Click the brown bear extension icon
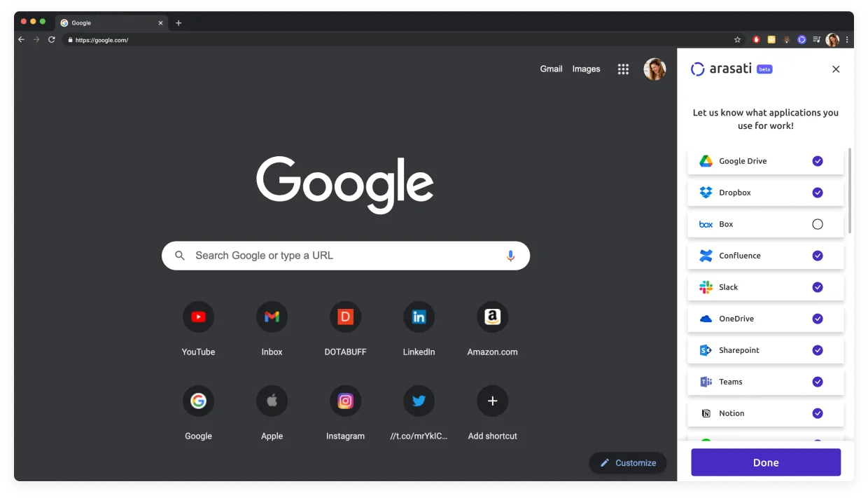 point(787,40)
